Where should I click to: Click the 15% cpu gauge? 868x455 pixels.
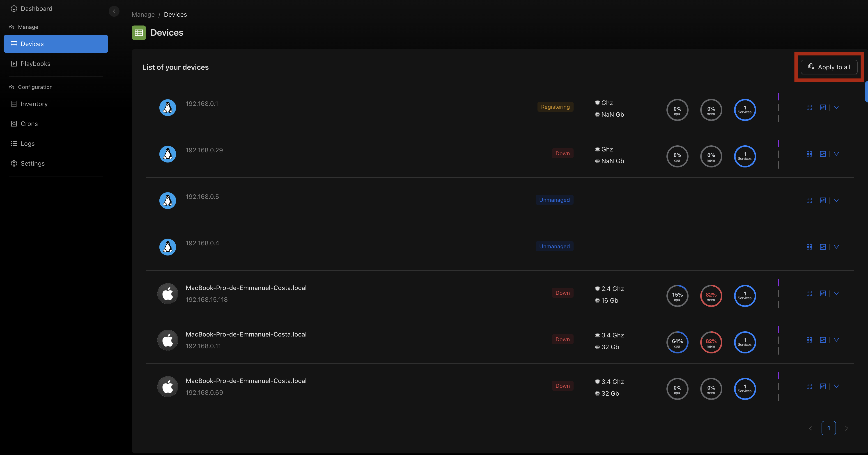677,296
